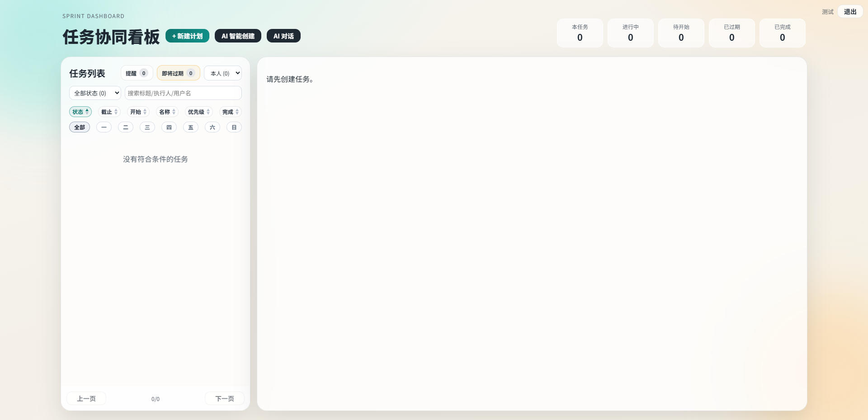Open the 全部状态 status dropdown

(95, 93)
